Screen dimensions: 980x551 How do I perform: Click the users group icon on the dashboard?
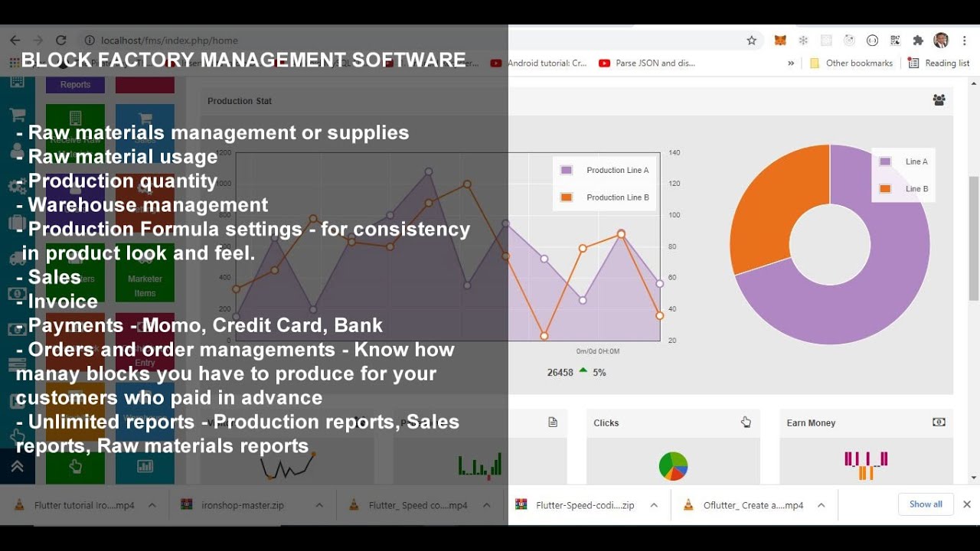[939, 99]
